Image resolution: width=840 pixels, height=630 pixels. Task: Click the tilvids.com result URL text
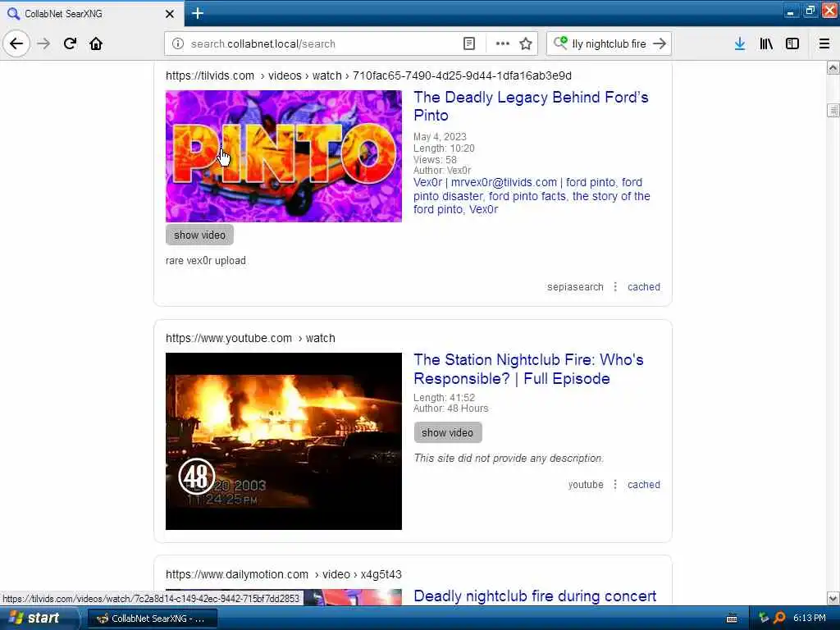coord(368,75)
